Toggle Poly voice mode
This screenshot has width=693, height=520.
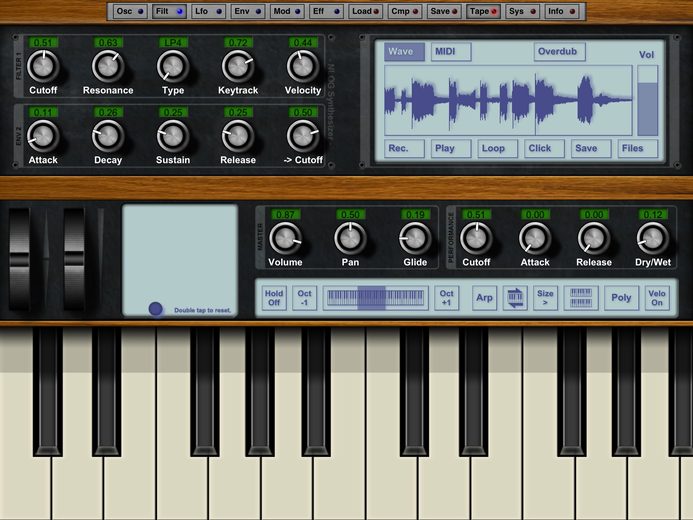621,298
